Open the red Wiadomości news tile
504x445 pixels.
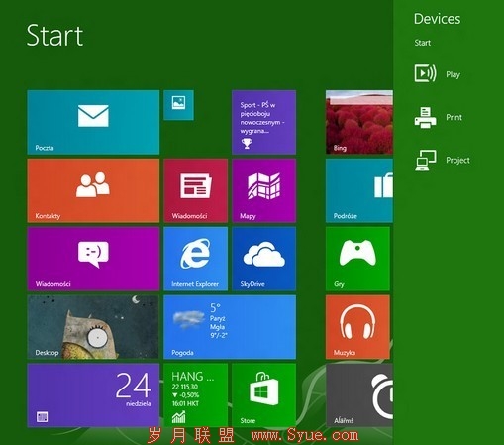196,190
